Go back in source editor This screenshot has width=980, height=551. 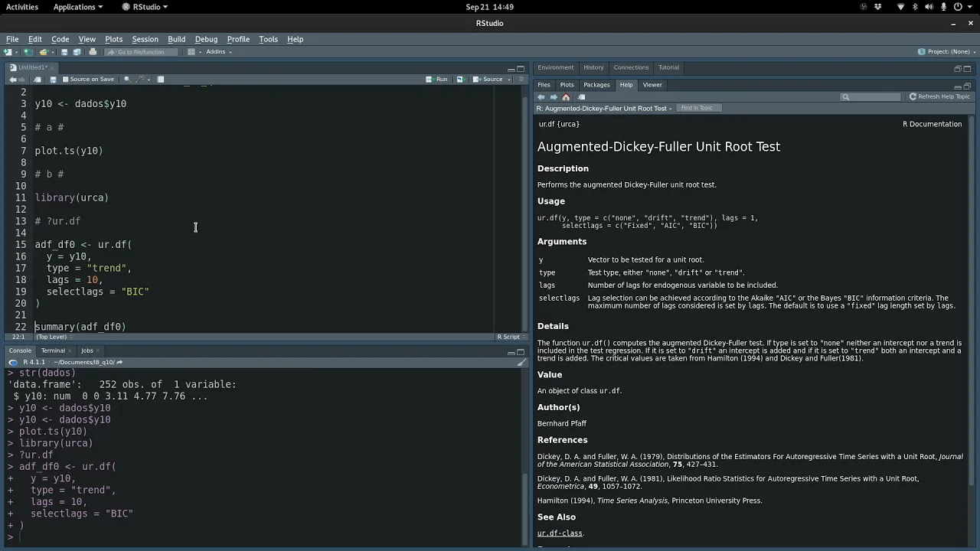13,80
